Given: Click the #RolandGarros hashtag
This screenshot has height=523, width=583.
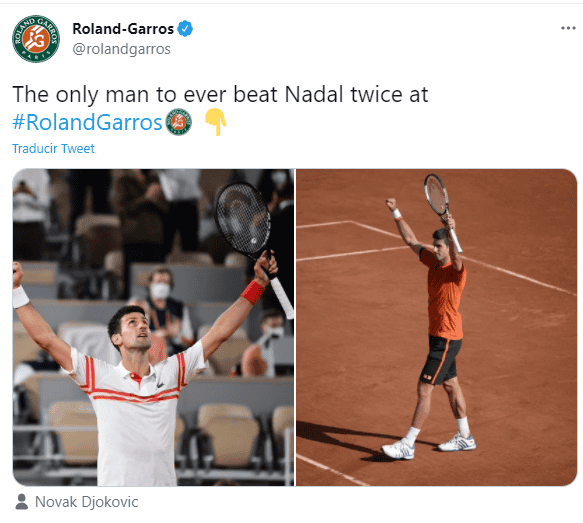Looking at the screenshot, I should tap(87, 122).
